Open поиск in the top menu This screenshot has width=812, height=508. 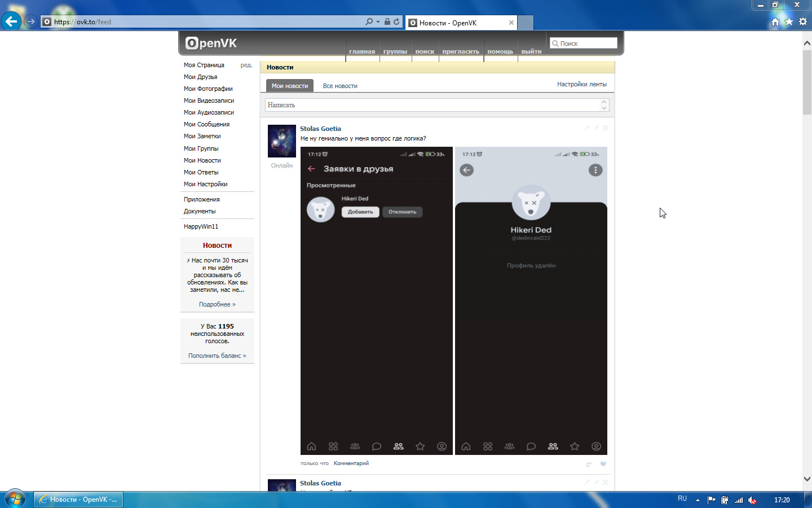(x=425, y=51)
